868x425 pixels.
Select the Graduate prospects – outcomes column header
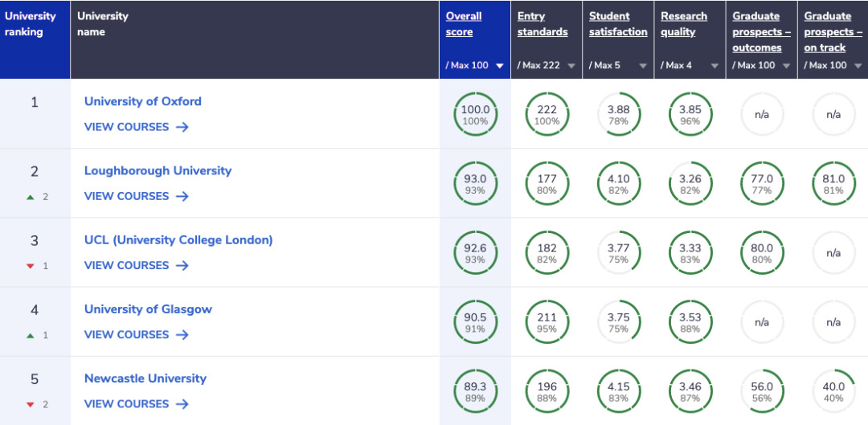tap(761, 32)
